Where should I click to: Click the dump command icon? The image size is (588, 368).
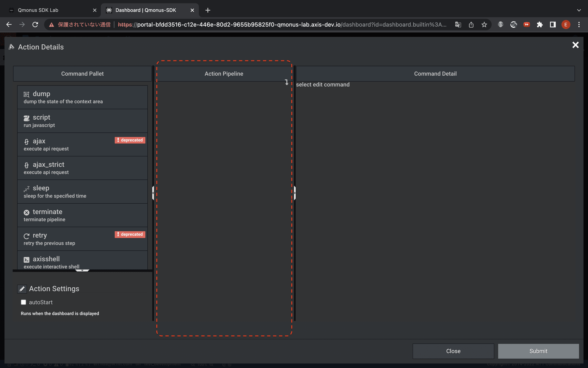coord(26,94)
